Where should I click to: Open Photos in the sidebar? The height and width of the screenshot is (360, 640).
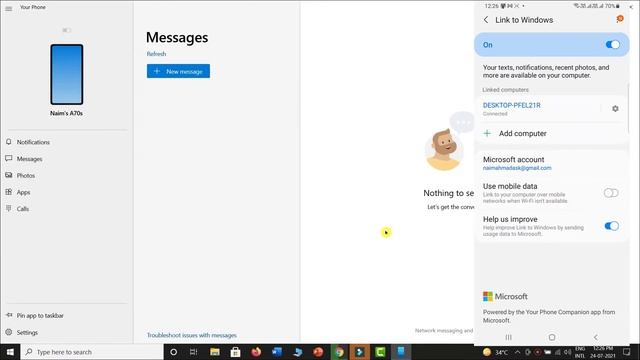(25, 176)
